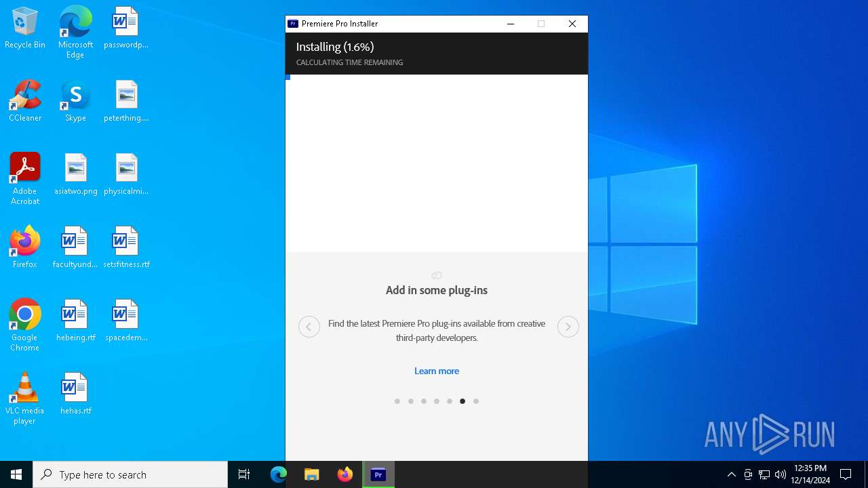Select the seventh slide indicator dot
The height and width of the screenshot is (488, 868).
(476, 401)
